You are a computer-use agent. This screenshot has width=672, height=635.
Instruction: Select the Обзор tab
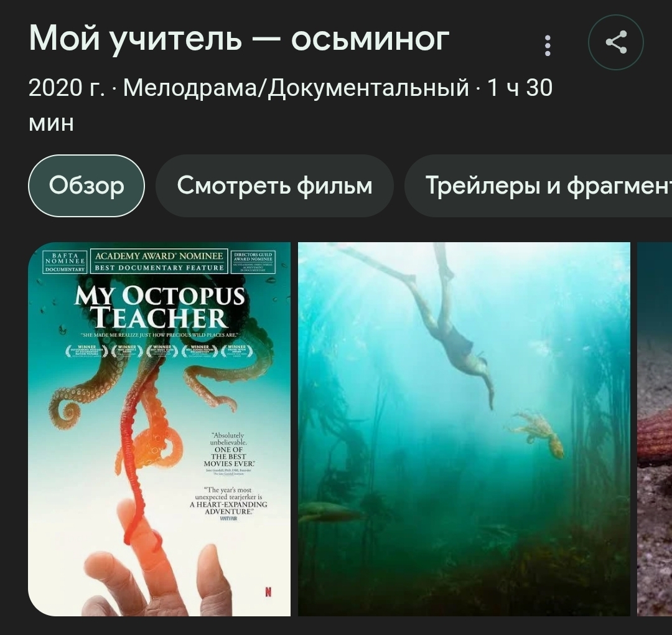pyautogui.click(x=86, y=186)
